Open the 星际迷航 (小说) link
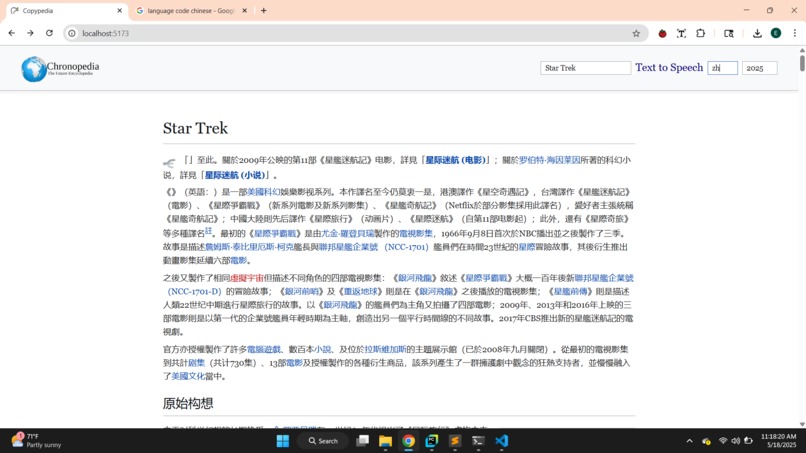Viewport: 806px width, 453px height. tap(235, 175)
